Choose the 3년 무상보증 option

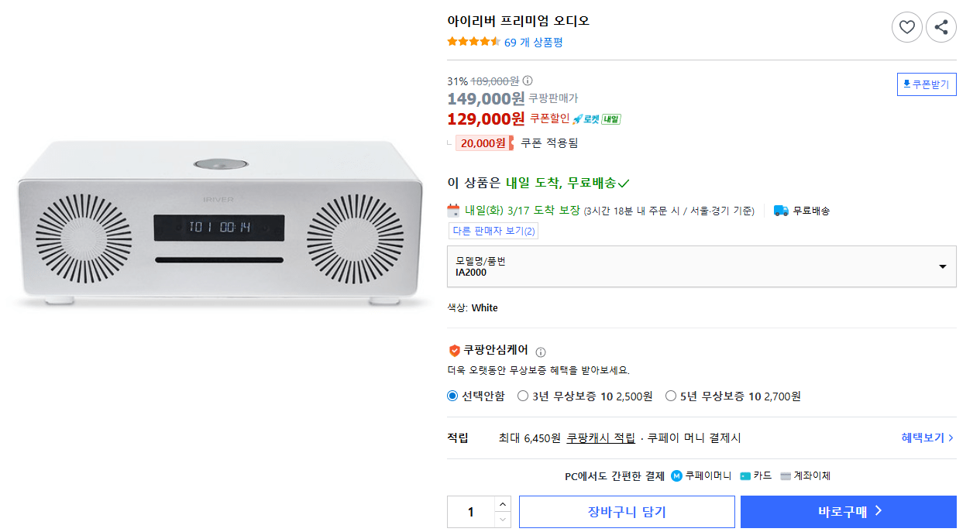pyautogui.click(x=524, y=396)
